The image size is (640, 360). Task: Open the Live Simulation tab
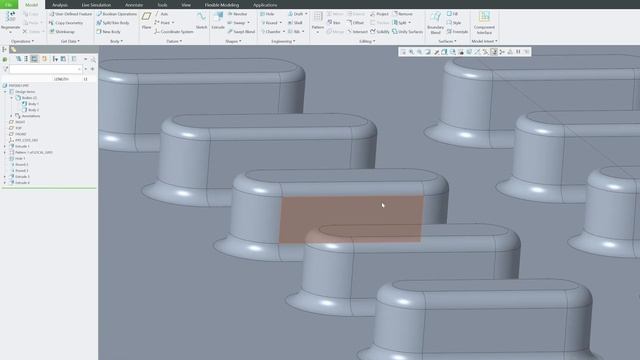coord(96,5)
